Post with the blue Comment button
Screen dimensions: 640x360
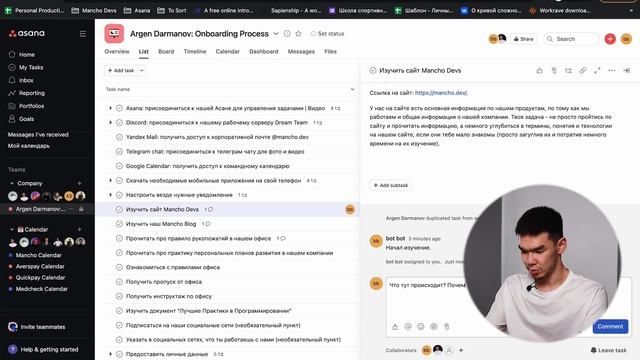click(x=610, y=326)
